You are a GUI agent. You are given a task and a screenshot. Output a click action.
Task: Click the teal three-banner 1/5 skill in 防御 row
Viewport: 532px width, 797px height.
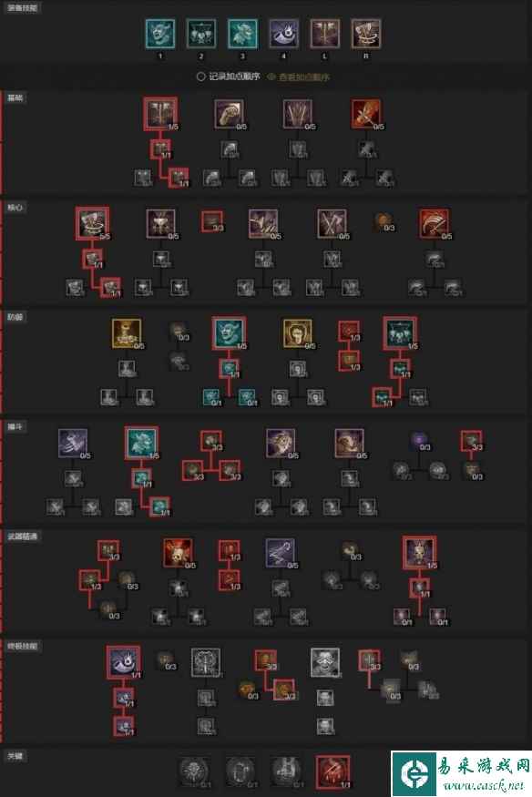[x=401, y=333]
